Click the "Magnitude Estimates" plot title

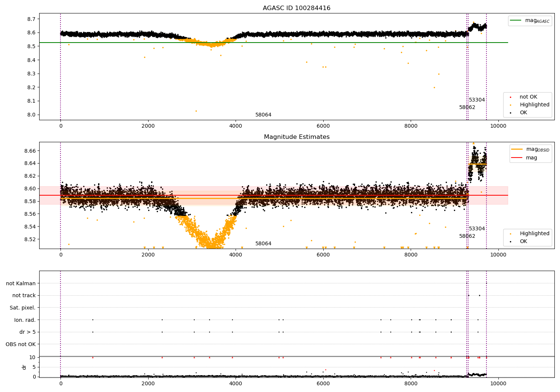pyautogui.click(x=296, y=137)
